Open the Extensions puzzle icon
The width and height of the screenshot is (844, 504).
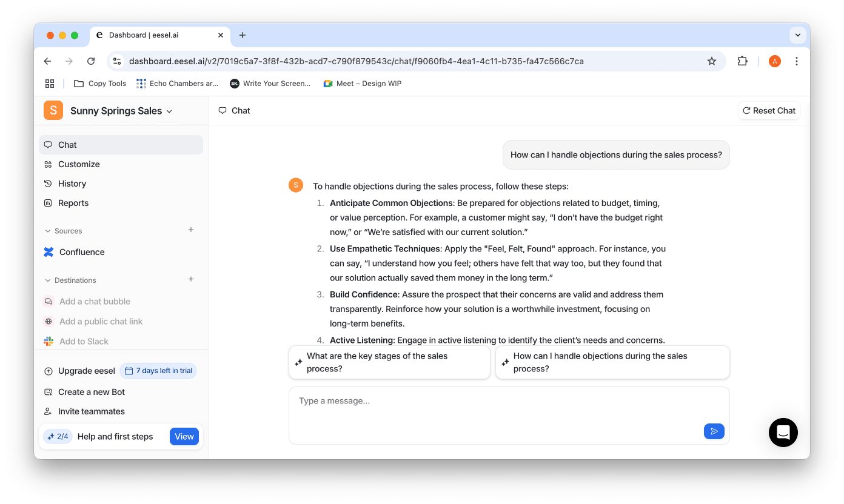pyautogui.click(x=742, y=61)
